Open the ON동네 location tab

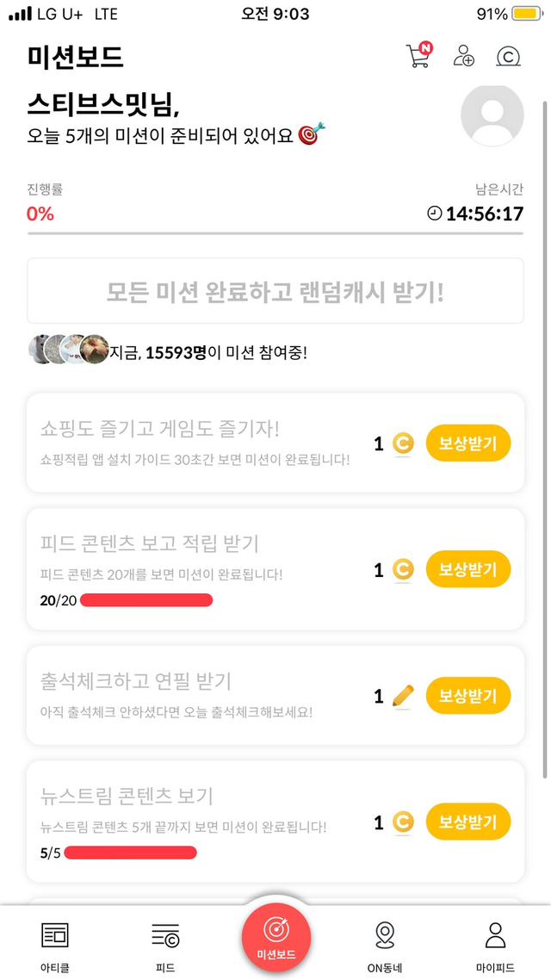(x=385, y=944)
